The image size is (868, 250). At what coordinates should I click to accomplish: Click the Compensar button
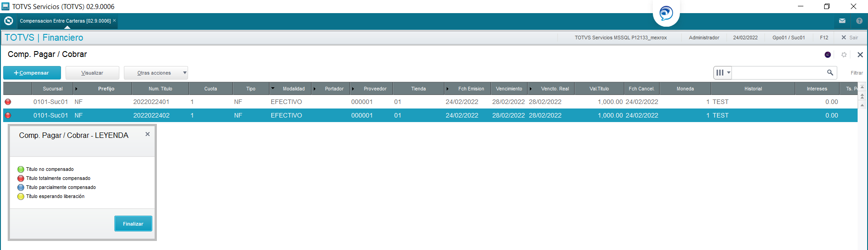click(x=32, y=73)
